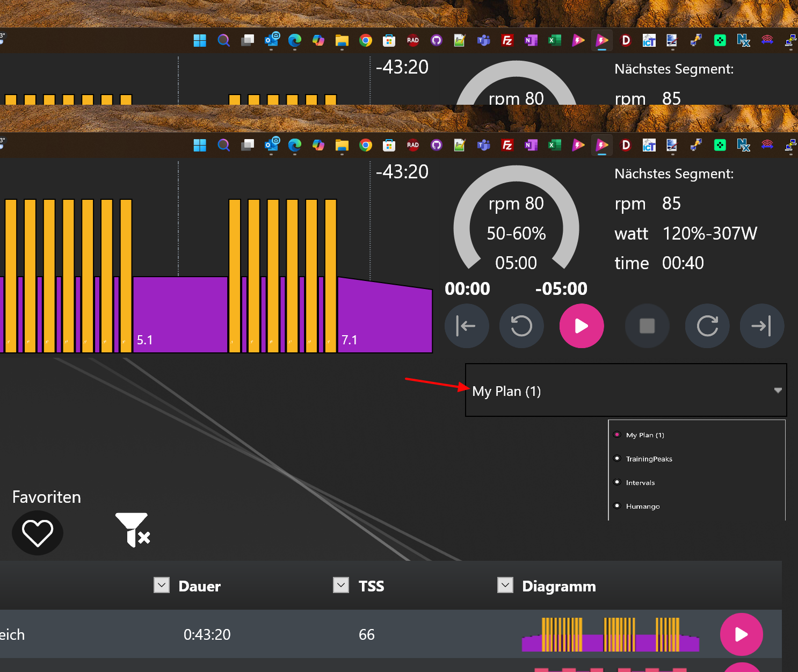798x672 pixels.
Task: Click the clockwise forward arrow icon
Action: click(707, 326)
